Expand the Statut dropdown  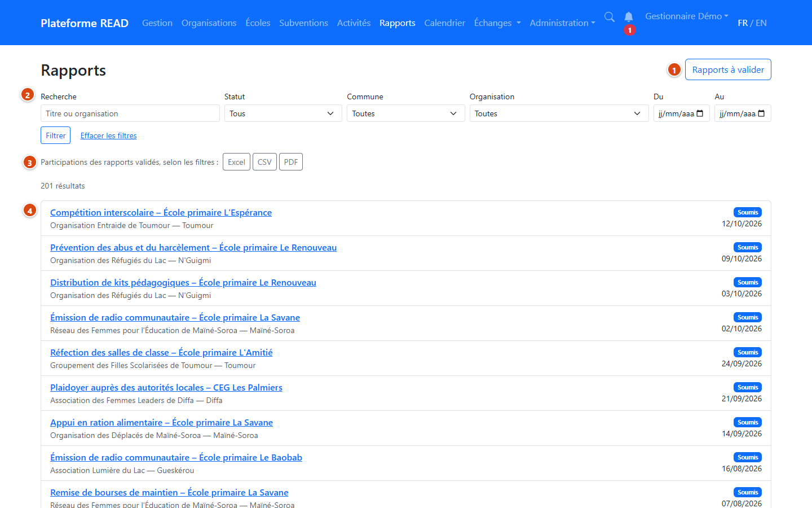click(x=283, y=113)
